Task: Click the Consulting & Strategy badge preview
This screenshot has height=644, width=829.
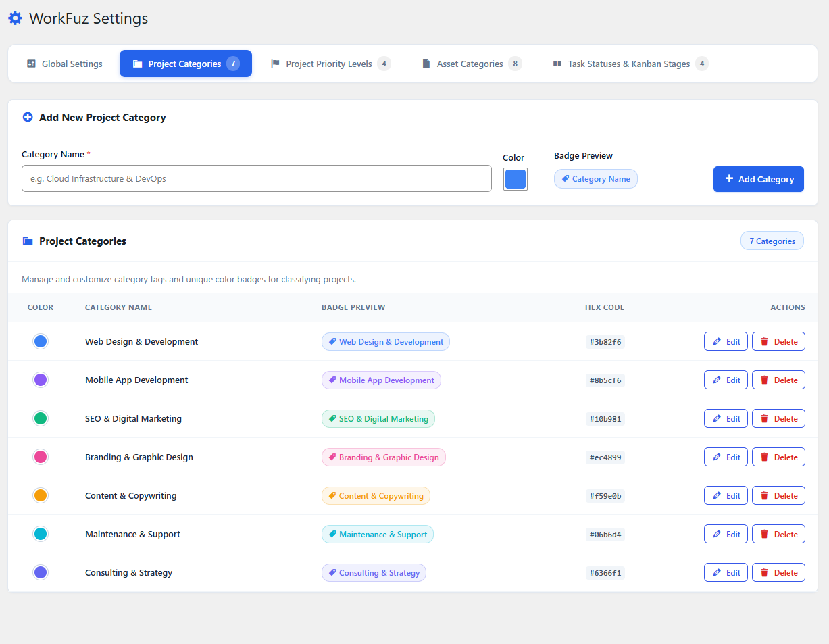Action: (x=374, y=572)
